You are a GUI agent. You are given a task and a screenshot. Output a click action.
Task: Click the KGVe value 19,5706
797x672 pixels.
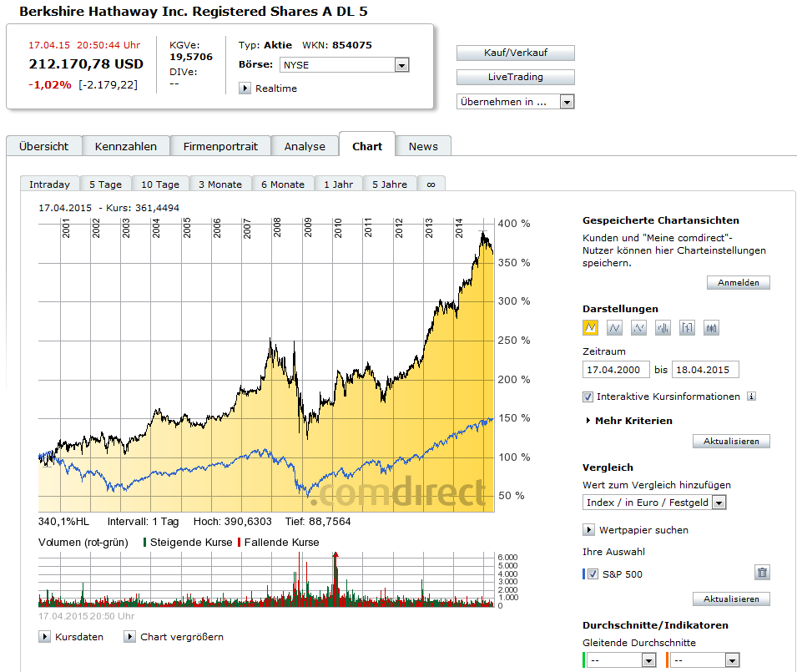coord(191,57)
